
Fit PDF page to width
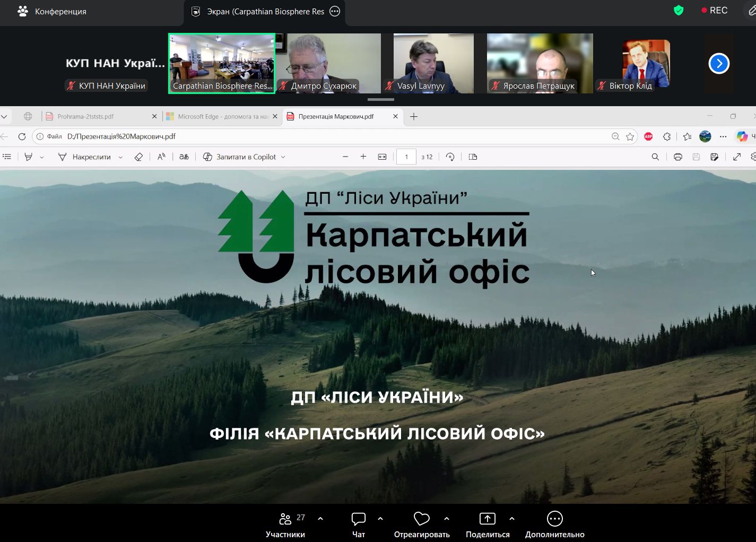pyautogui.click(x=382, y=157)
